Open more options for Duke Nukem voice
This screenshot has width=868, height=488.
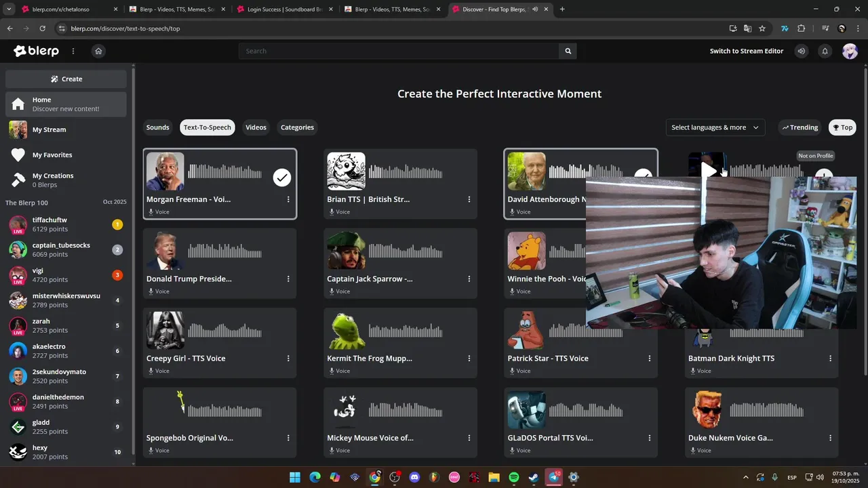click(x=830, y=438)
